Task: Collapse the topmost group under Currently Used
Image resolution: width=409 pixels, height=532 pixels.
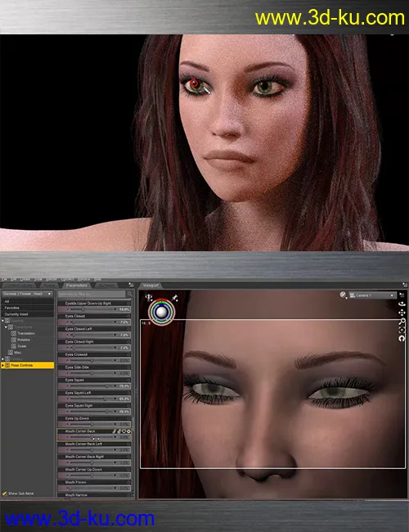Action: [2, 321]
